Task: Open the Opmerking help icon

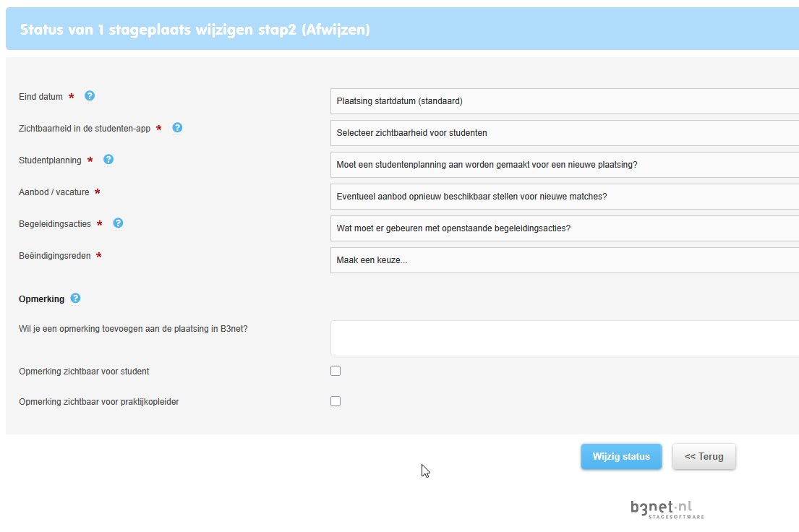Action: tap(75, 298)
